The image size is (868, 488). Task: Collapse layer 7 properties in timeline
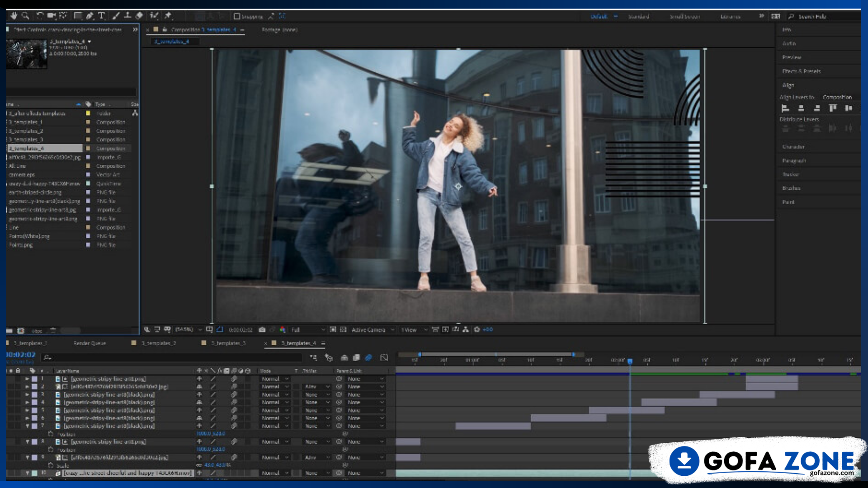click(x=27, y=426)
